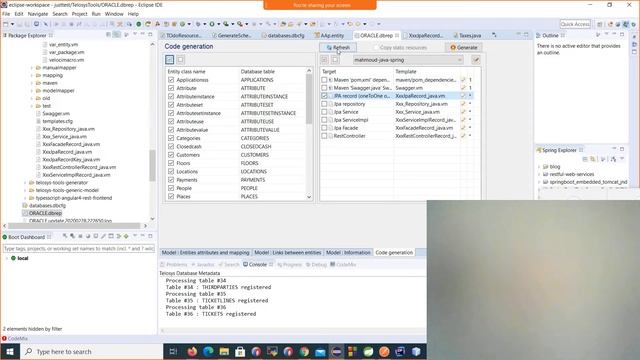Expand the local node in Boot Dashboard
The width and height of the screenshot is (640, 360).
(7, 258)
